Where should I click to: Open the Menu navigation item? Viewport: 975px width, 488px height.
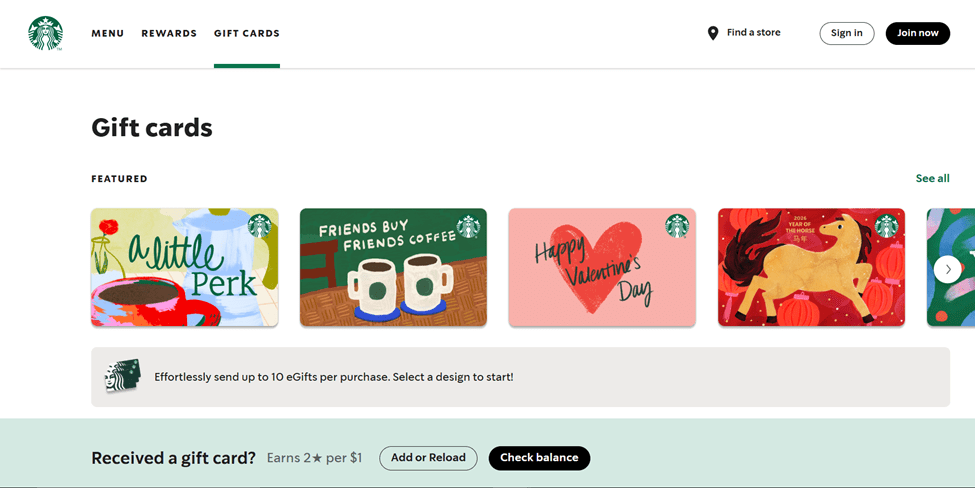coord(108,33)
